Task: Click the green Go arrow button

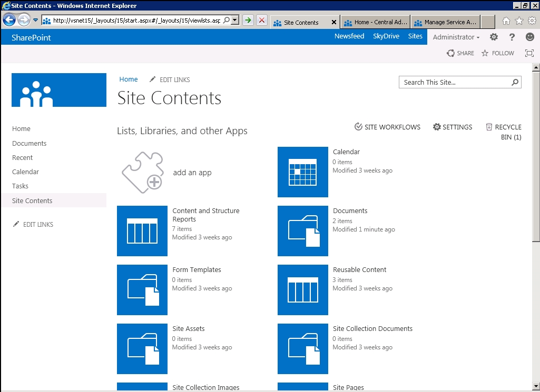Action: click(248, 21)
